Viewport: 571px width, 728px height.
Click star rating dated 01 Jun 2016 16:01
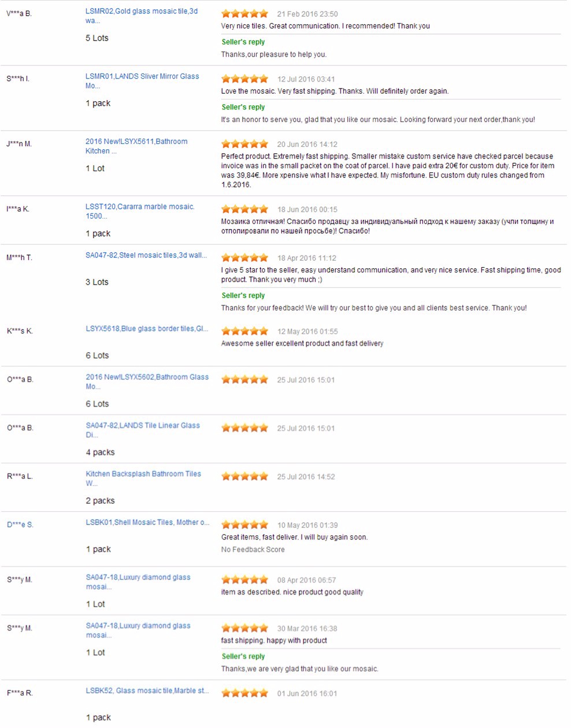(x=244, y=693)
